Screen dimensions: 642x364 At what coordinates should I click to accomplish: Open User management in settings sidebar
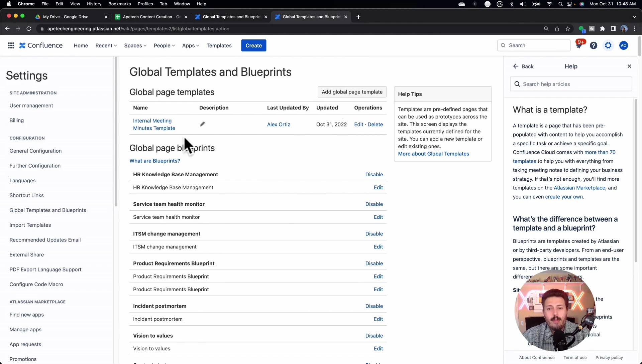pos(31,106)
